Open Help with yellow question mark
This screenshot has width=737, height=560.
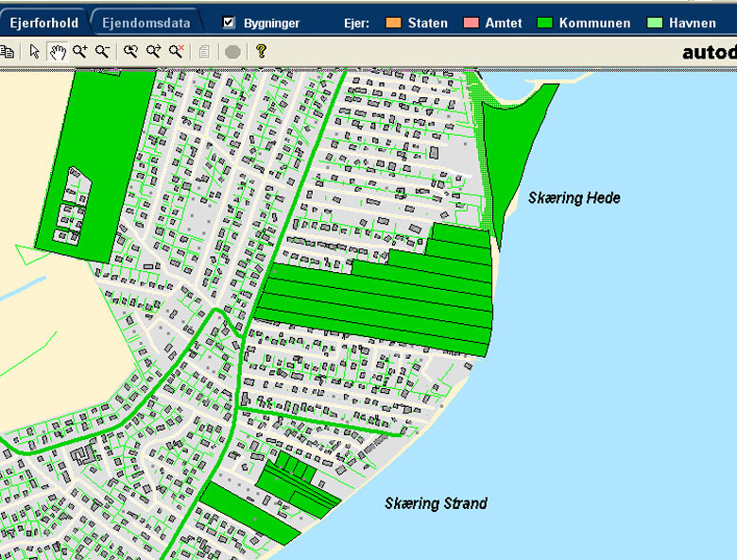click(262, 51)
